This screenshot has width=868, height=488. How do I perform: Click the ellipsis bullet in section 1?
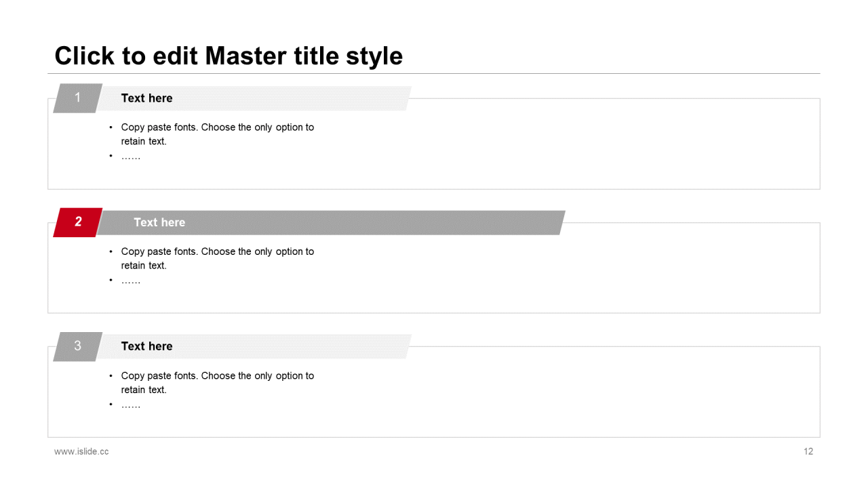click(x=131, y=157)
